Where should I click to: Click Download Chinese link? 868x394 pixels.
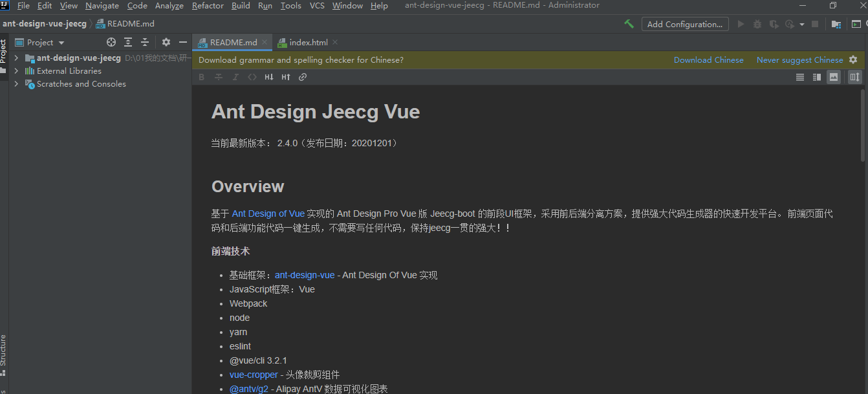click(709, 60)
